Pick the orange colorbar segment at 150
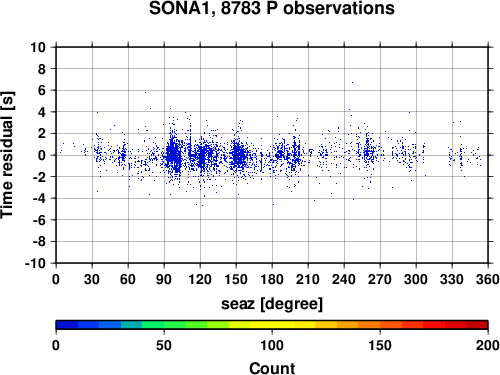 point(380,325)
